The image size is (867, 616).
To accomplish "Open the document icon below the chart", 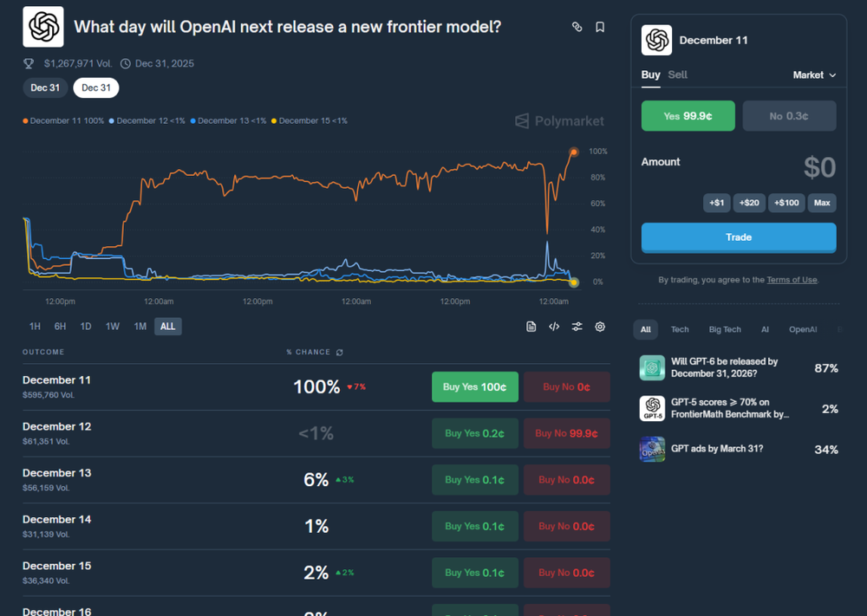I will tap(531, 327).
